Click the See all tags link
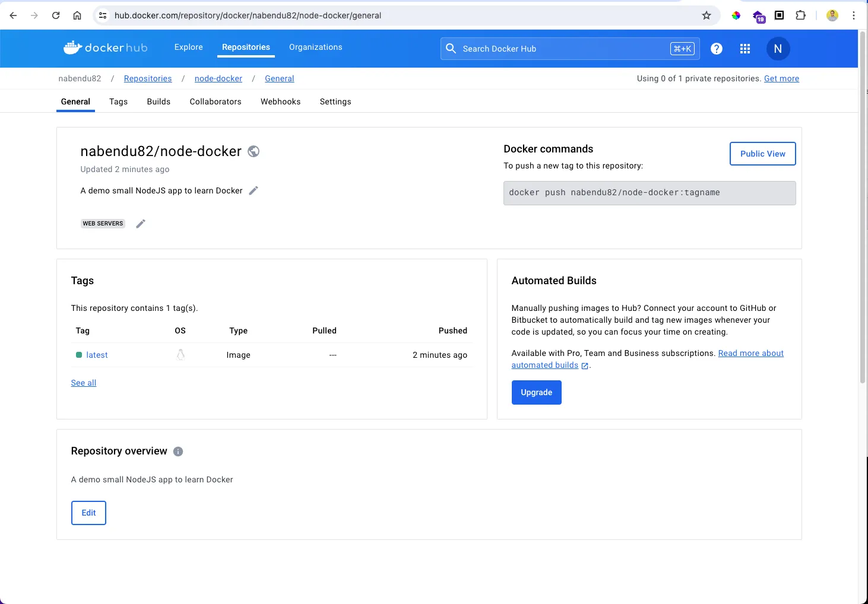This screenshot has width=868, height=604. (84, 383)
